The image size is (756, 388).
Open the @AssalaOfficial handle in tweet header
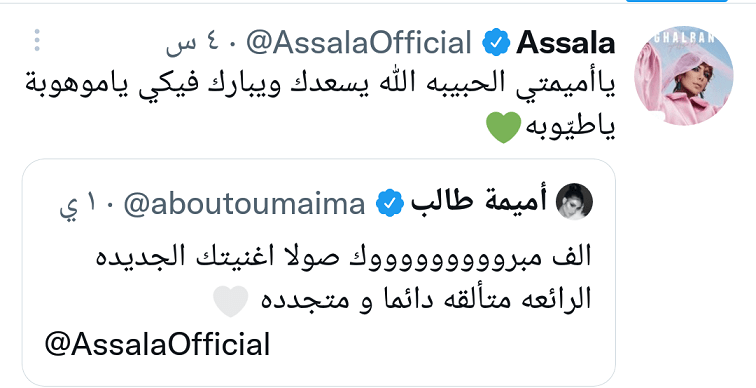tap(359, 43)
